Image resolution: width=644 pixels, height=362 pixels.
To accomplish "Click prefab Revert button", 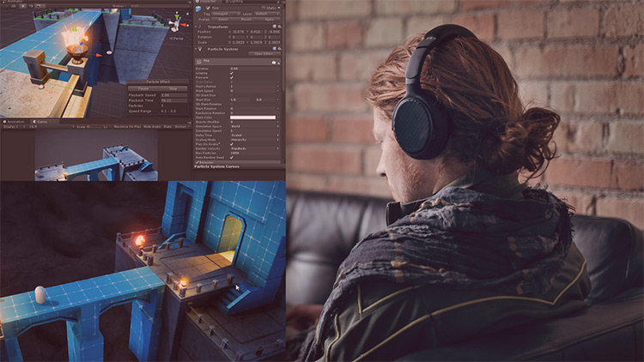I will [x=246, y=19].
